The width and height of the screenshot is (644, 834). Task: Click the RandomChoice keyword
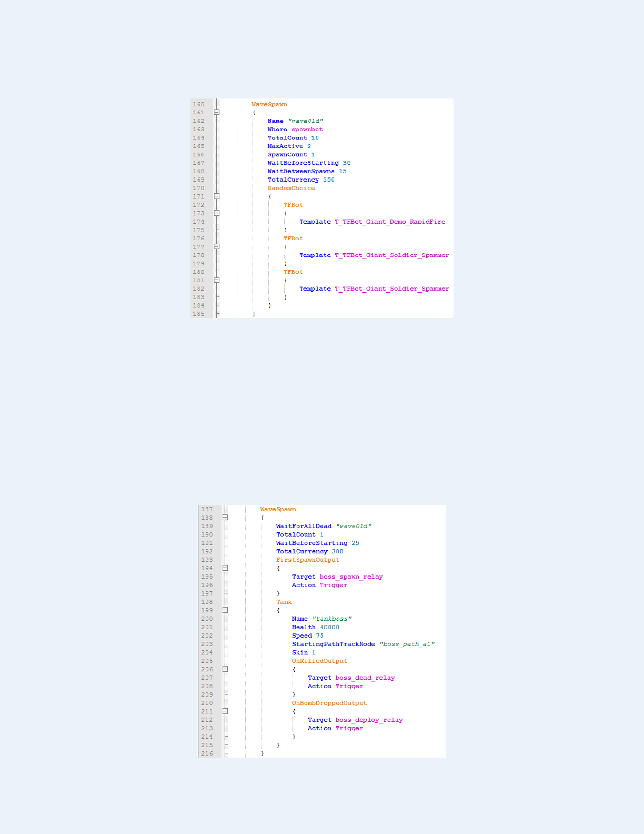[291, 188]
